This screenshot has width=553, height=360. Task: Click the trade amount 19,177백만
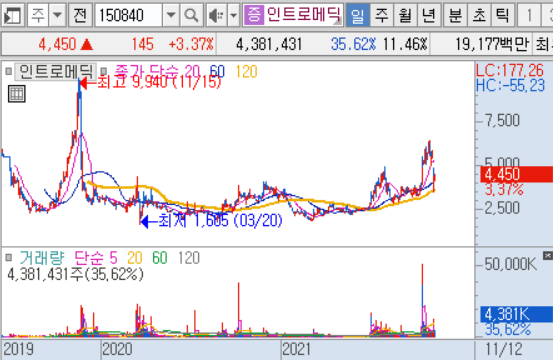492,44
